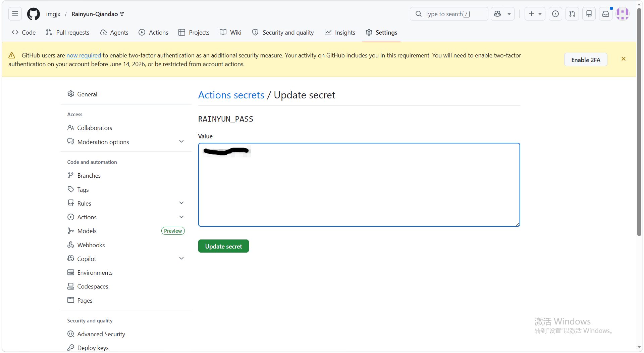
Task: Open the repositories icon in header
Action: coord(589,14)
